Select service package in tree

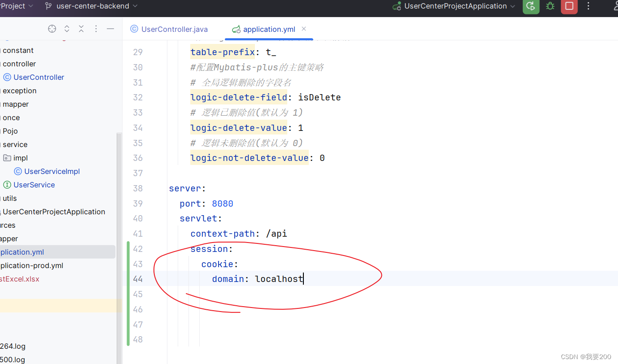(15, 144)
